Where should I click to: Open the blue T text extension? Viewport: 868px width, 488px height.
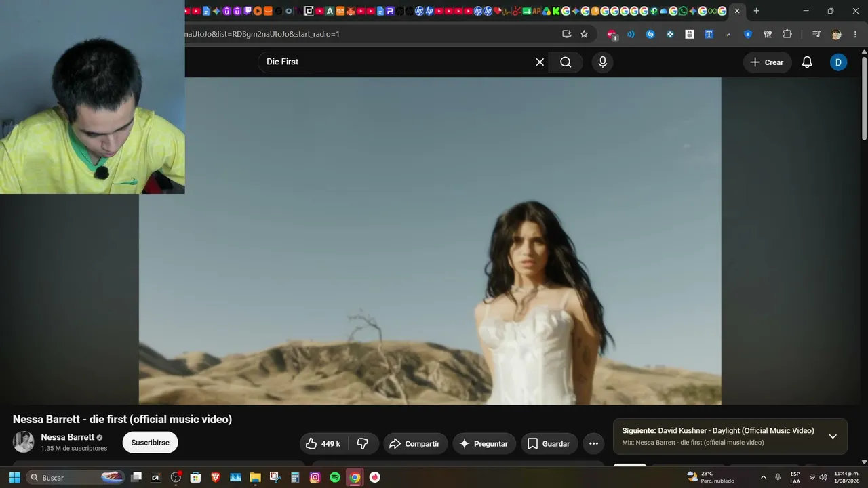pos(709,34)
